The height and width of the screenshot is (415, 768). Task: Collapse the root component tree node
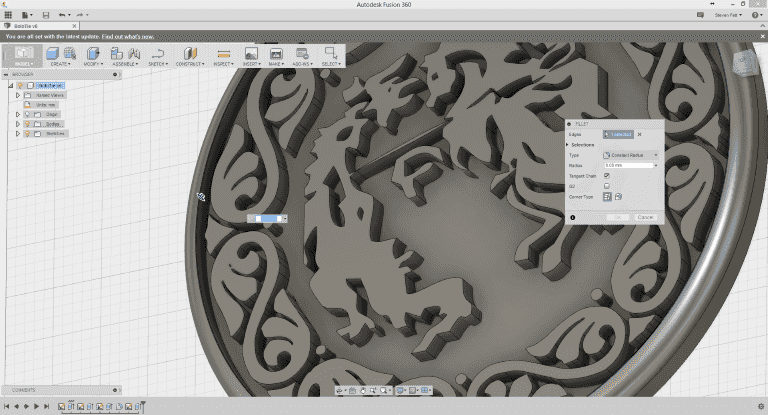pos(10,85)
